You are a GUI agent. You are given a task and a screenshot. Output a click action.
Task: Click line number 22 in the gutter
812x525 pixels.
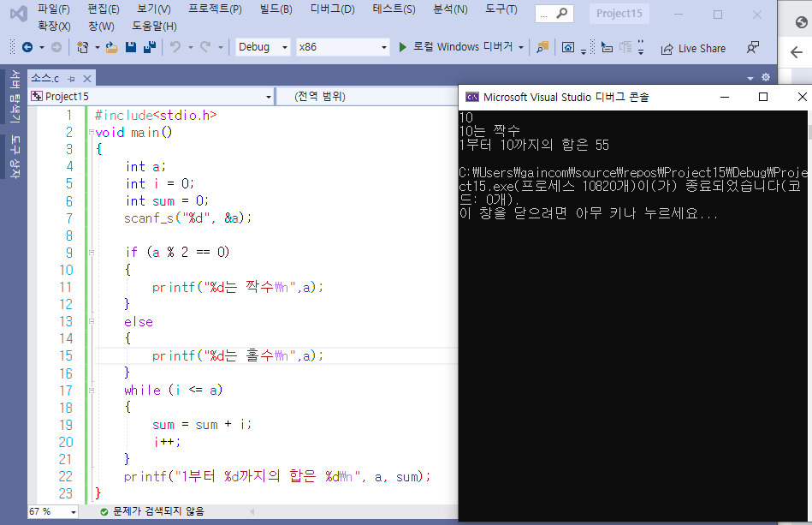[66, 476]
